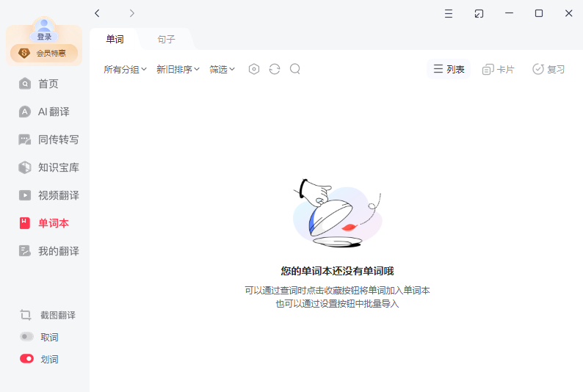Screen dimensions: 583x392
Task: Click the 视频翻译 play icon
Action: (24, 195)
